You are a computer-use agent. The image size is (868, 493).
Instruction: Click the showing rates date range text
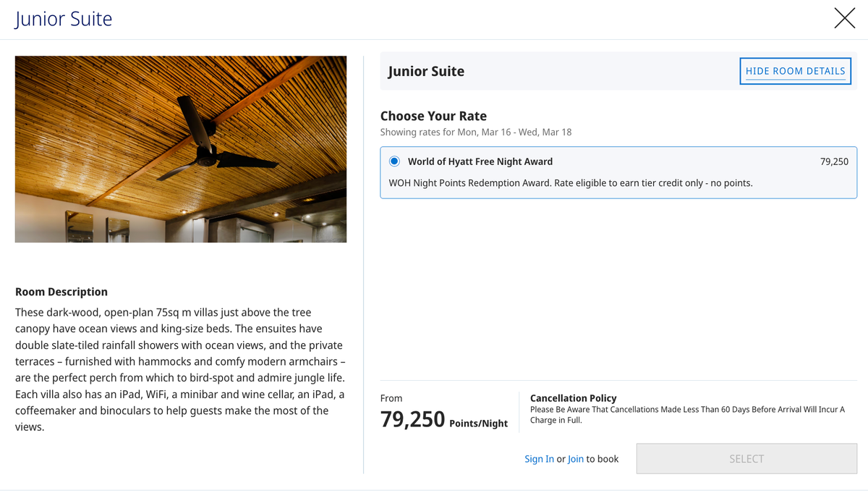[475, 132]
